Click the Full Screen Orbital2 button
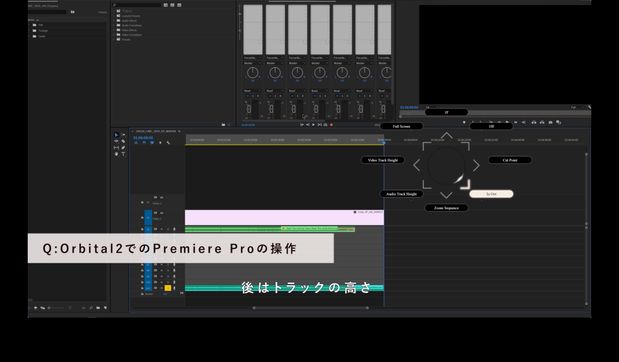This screenshot has width=619, height=362. pos(401,126)
